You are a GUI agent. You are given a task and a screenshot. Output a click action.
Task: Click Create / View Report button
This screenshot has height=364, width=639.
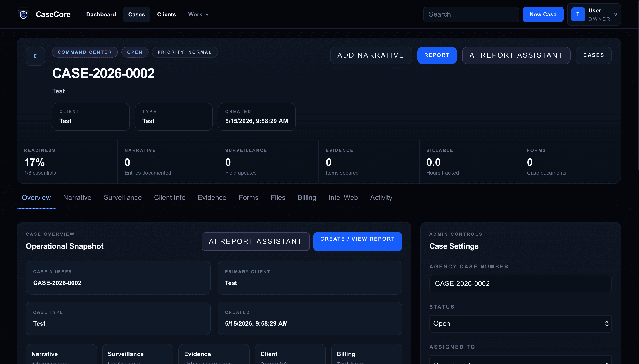coord(357,241)
